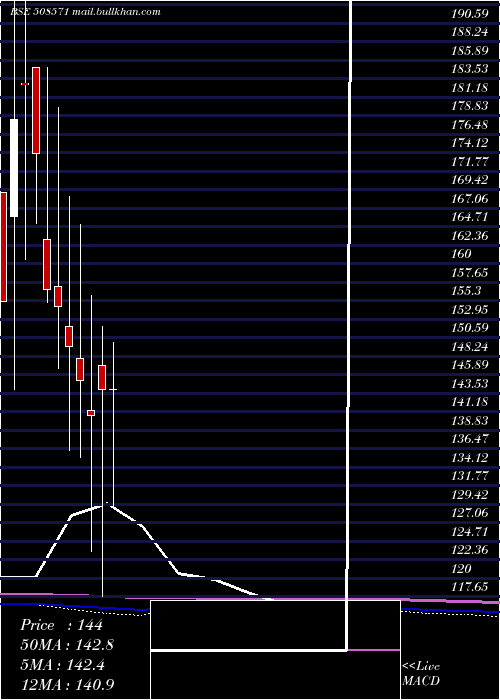Click the 50MA : 142.8 readout
500x700 pixels.
(67, 645)
